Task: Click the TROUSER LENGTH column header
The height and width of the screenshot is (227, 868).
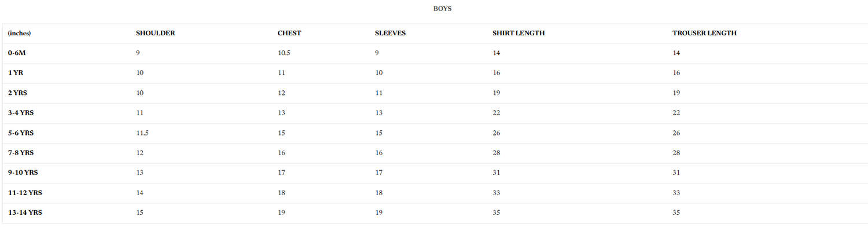Action: [x=704, y=33]
